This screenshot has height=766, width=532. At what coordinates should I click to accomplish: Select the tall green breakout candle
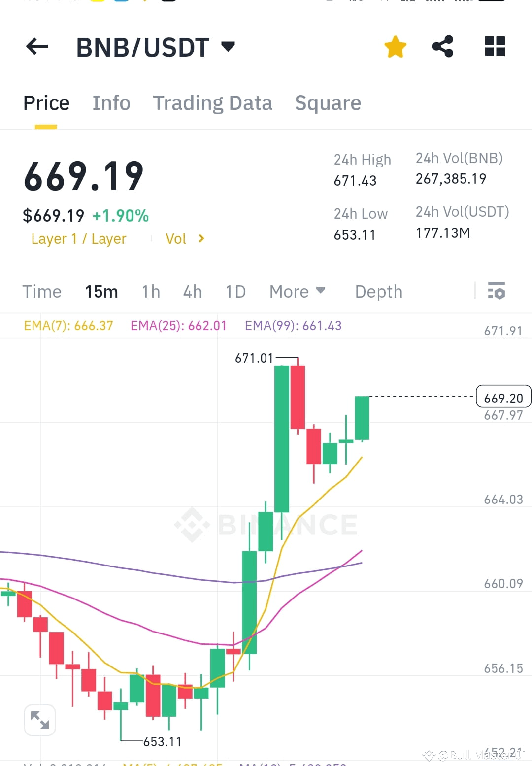click(282, 438)
